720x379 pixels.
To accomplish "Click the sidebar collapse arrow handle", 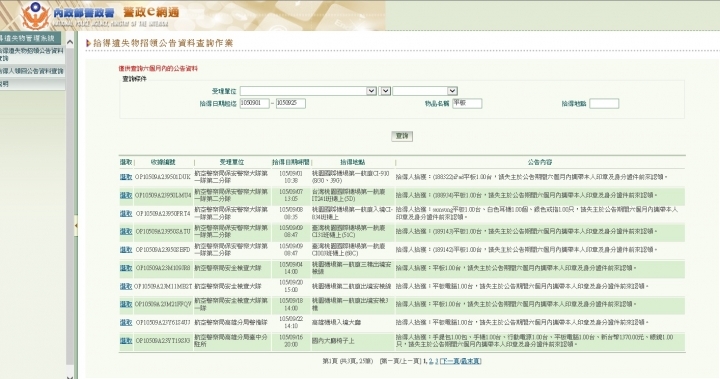I will point(76,226).
